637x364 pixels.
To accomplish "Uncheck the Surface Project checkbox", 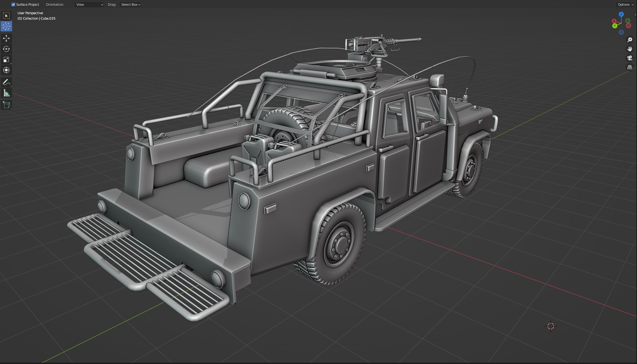I will click(13, 4).
